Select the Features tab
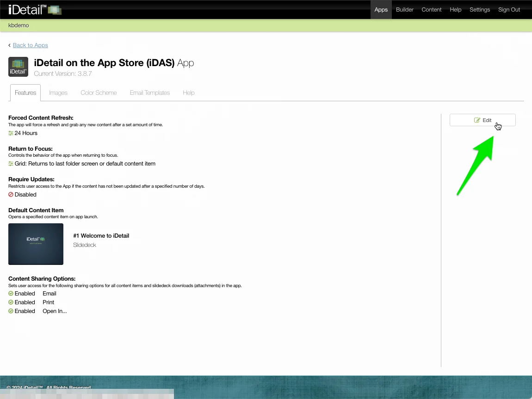532x399 pixels. coord(25,92)
